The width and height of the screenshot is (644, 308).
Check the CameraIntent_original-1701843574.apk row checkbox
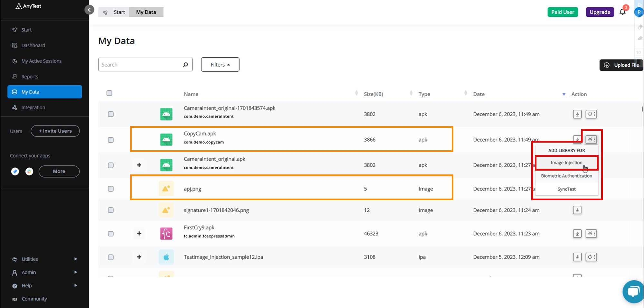(x=111, y=114)
